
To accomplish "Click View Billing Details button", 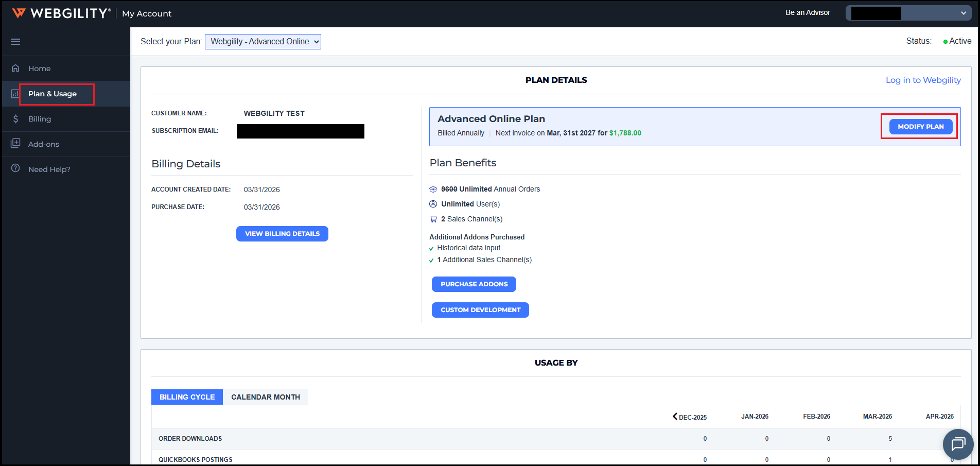I will [282, 234].
